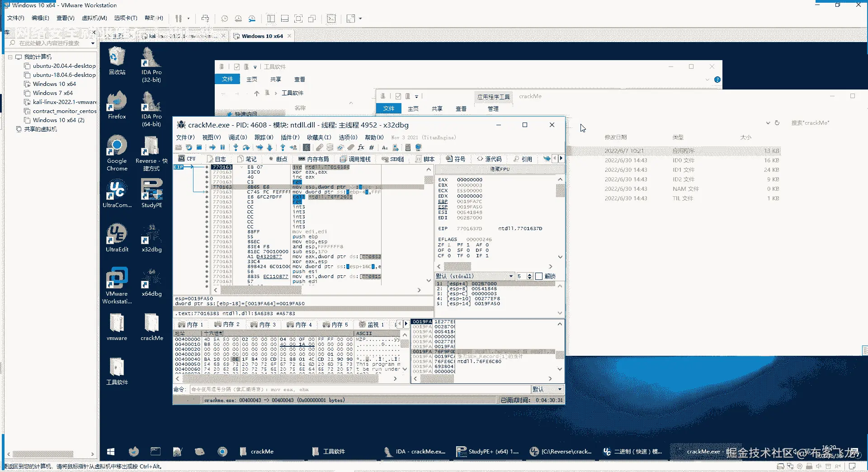Viewport: 868px width, 472px height.
Task: Close the Windows 10 x64 VMware tab
Action: (x=289, y=36)
